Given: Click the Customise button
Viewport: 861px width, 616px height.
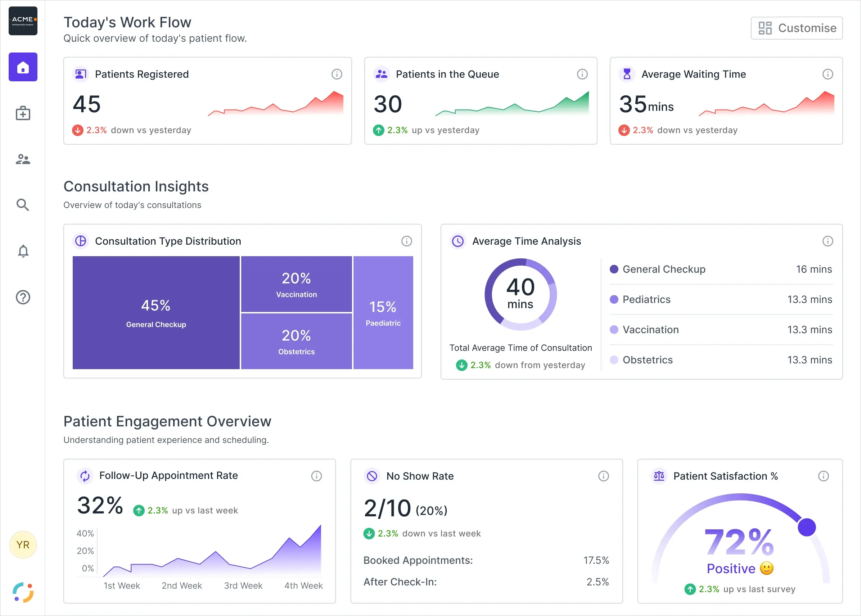Looking at the screenshot, I should click(797, 28).
